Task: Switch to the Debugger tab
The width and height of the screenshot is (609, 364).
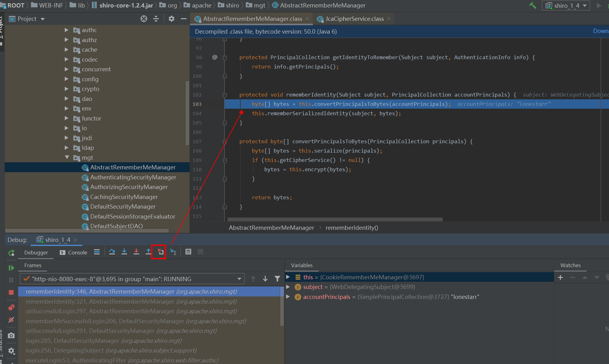Action: (36, 253)
